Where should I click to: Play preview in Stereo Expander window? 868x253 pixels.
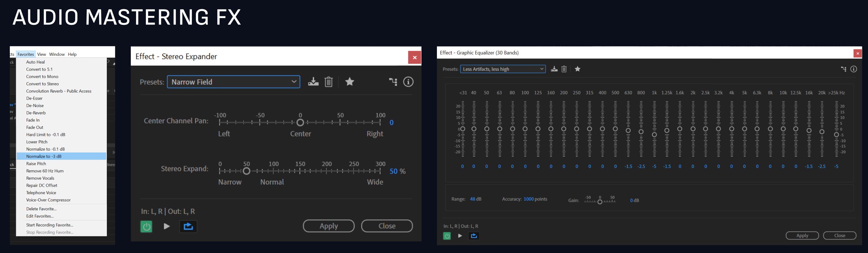click(166, 226)
